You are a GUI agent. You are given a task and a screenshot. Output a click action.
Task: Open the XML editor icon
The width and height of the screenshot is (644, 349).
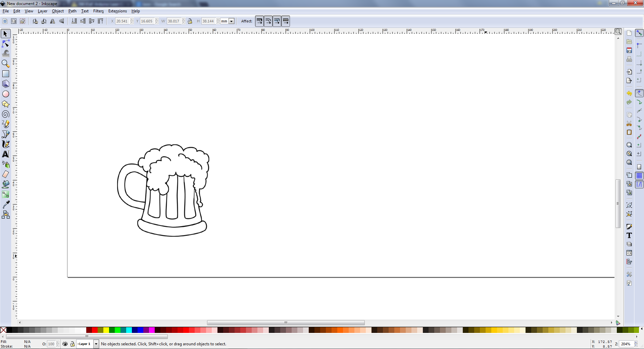coord(629,253)
